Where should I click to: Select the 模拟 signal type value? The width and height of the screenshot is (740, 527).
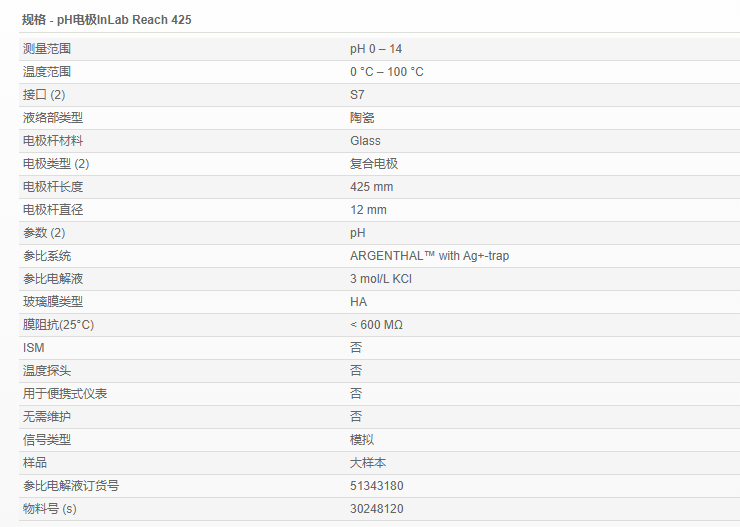[362, 440]
